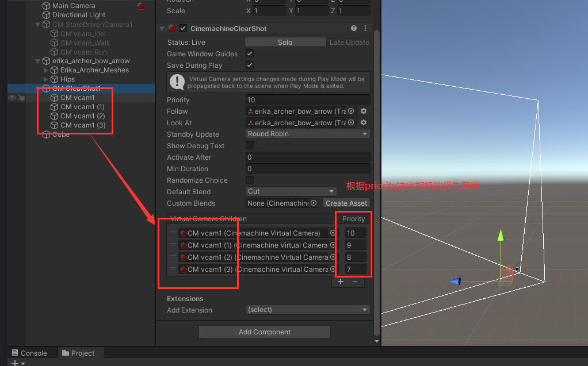Click the Solo status button
The height and width of the screenshot is (366, 588).
pos(285,41)
